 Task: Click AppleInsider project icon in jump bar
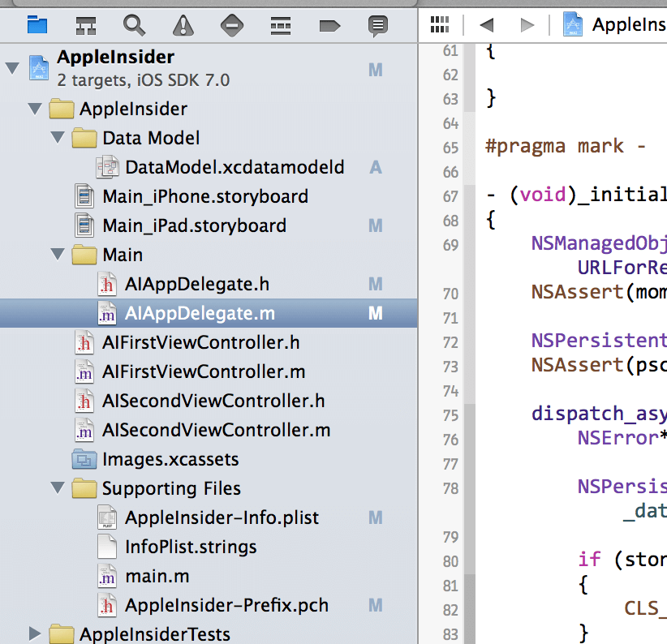(x=573, y=24)
